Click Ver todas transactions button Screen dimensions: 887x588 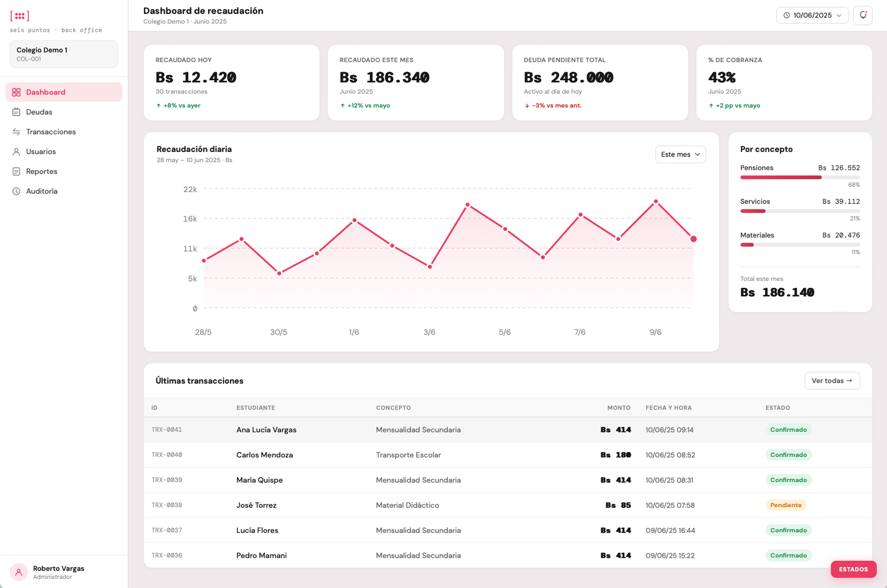pyautogui.click(x=832, y=381)
